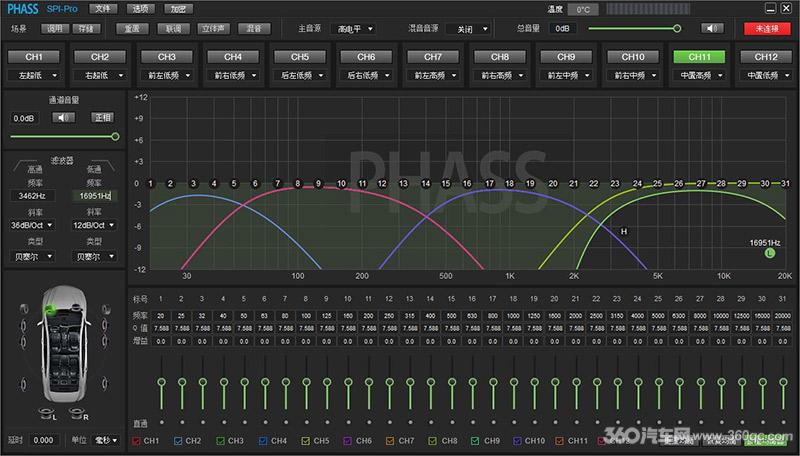This screenshot has height=456, width=800.
Task: Switch to channel CH12
Action: [x=766, y=57]
